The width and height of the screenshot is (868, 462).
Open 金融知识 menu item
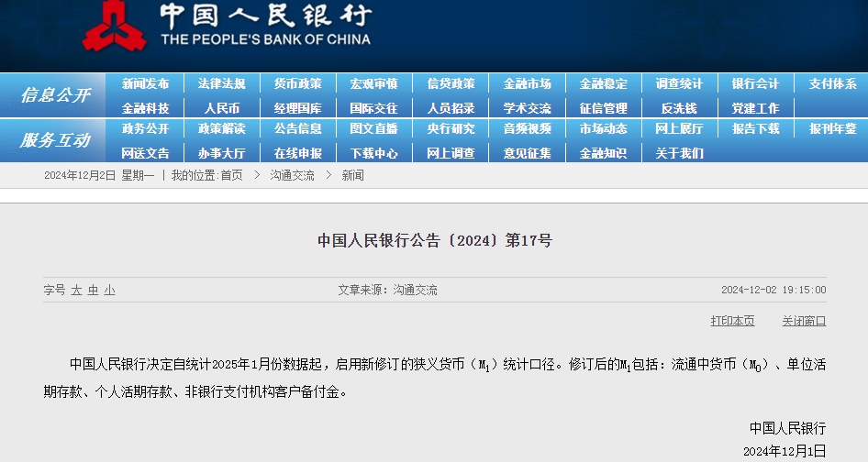point(604,153)
